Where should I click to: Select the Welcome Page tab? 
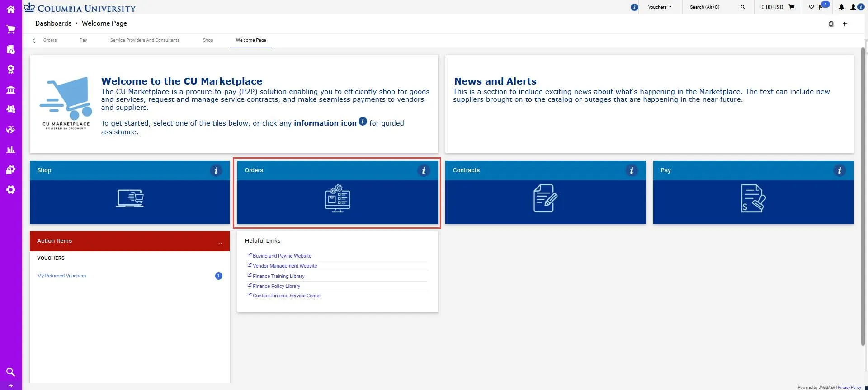(x=251, y=40)
